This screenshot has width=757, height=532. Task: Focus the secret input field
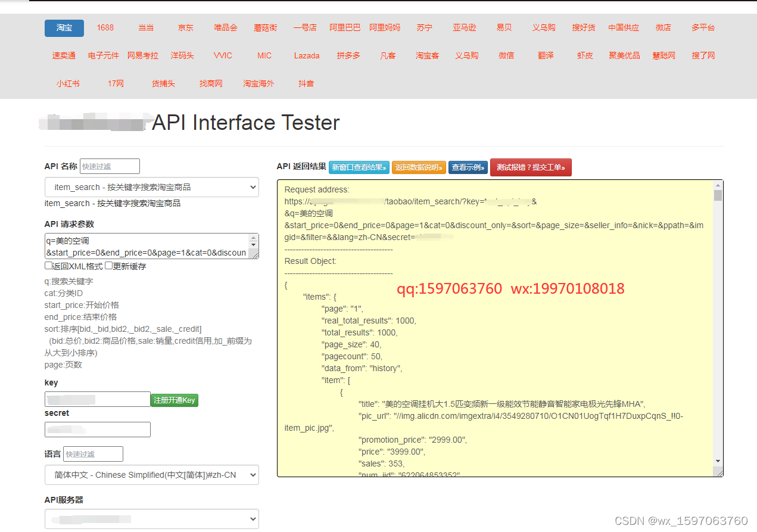[x=98, y=430]
